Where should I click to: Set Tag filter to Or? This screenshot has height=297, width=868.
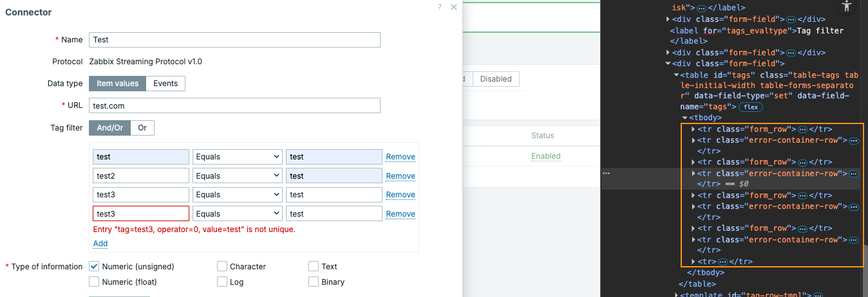coord(142,128)
